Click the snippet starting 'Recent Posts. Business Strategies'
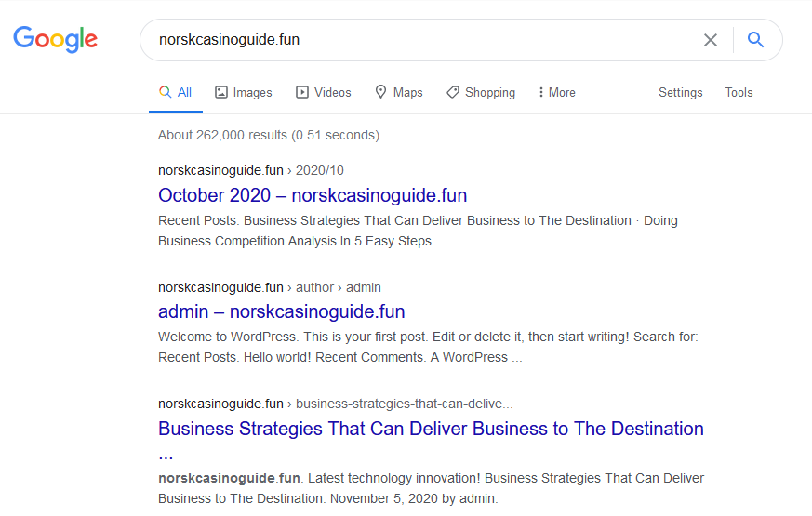Screen dimensions: 812x516 tap(418, 231)
